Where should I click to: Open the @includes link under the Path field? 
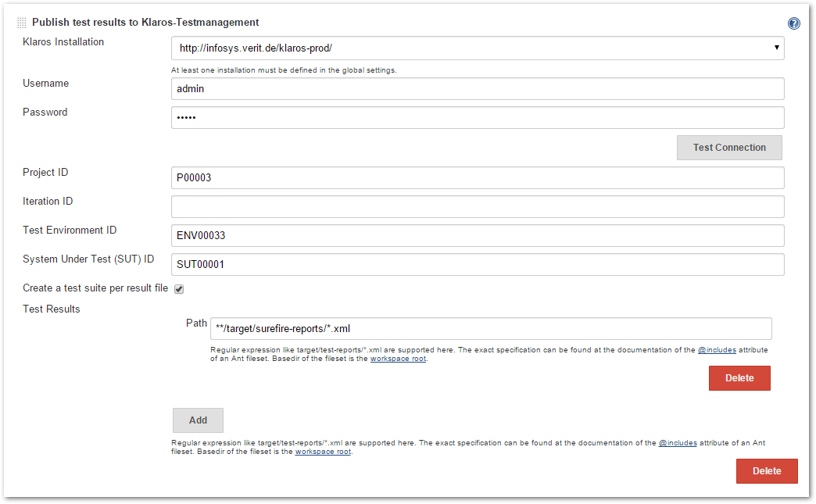[x=717, y=350]
